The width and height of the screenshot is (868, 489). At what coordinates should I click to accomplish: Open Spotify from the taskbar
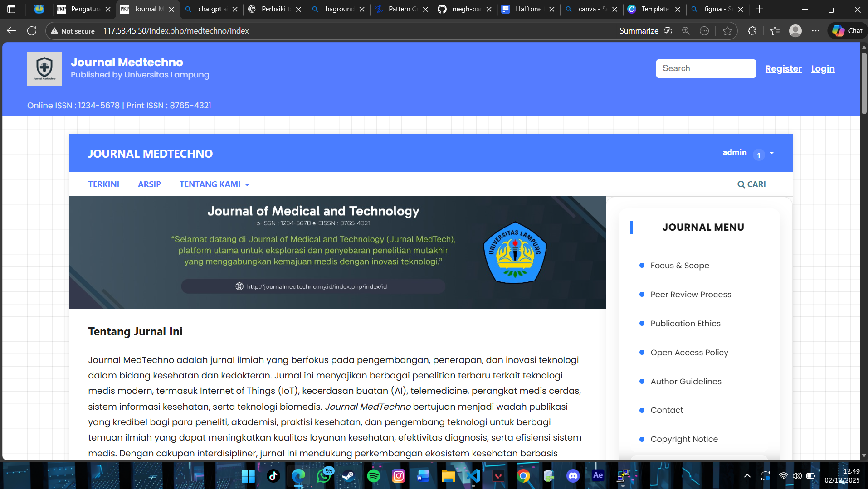pos(374,476)
